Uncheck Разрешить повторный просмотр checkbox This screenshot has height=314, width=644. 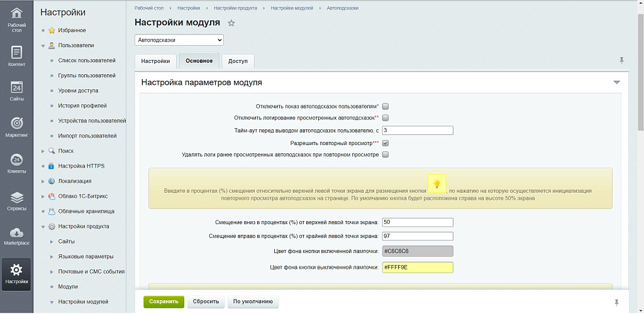[386, 143]
